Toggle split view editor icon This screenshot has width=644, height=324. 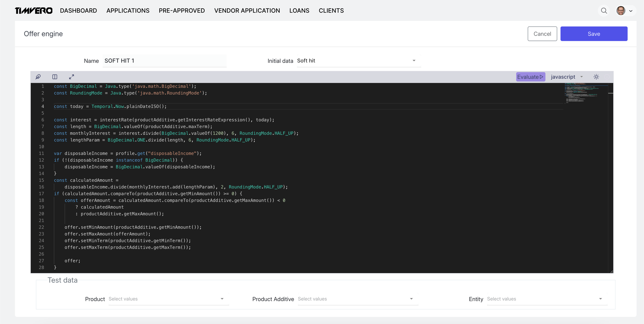(55, 77)
